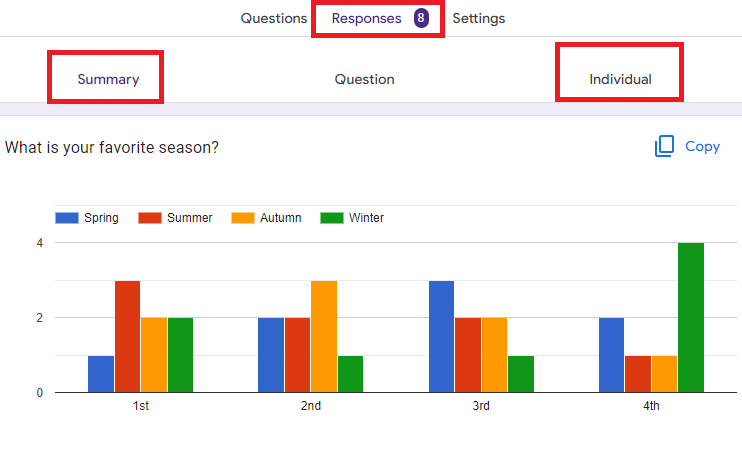Viewport: 742px width, 452px height.
Task: Click the responses count badge 8
Action: pyautogui.click(x=421, y=18)
